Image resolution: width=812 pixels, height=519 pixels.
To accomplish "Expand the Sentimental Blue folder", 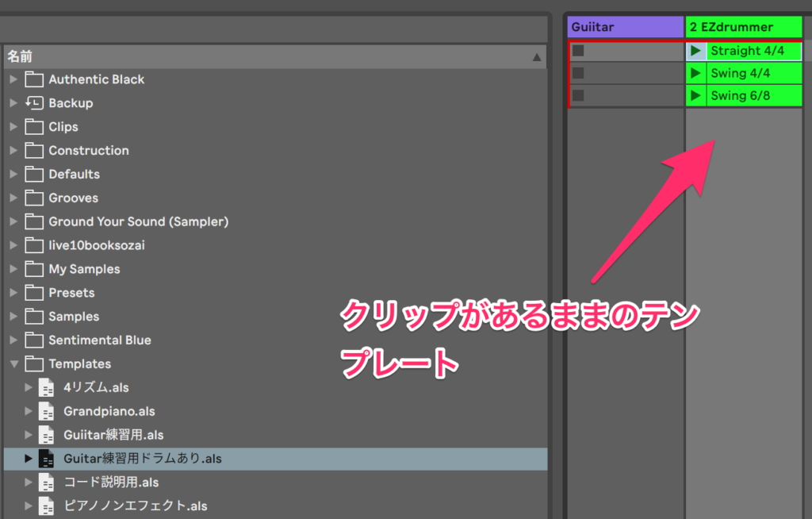I will [x=13, y=340].
